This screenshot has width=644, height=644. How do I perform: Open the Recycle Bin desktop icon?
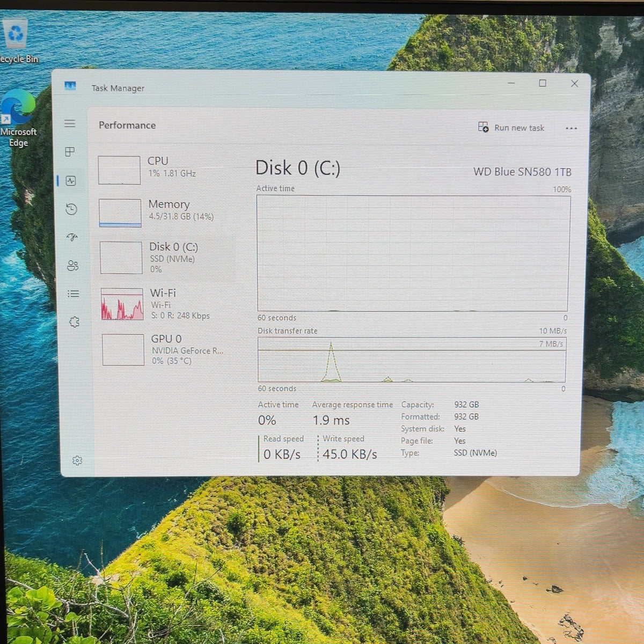(x=16, y=40)
